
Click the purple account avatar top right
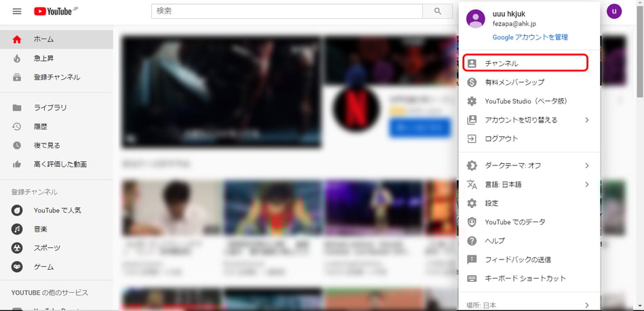tap(613, 11)
